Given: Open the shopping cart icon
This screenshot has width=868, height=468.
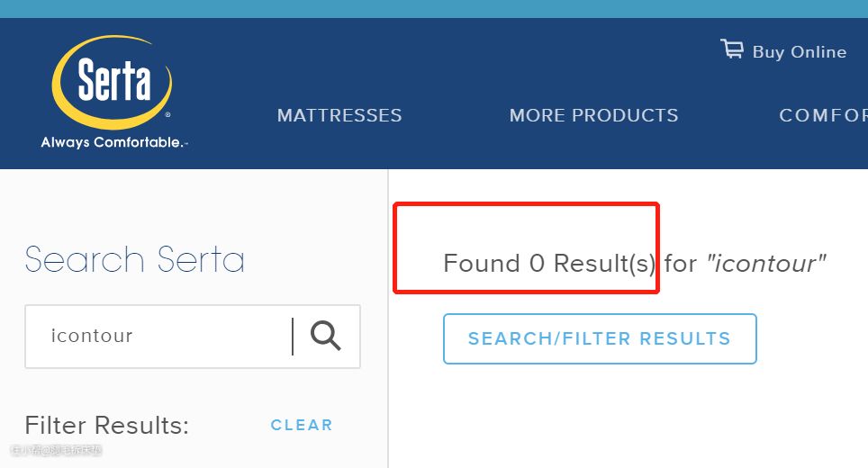Looking at the screenshot, I should [x=732, y=49].
